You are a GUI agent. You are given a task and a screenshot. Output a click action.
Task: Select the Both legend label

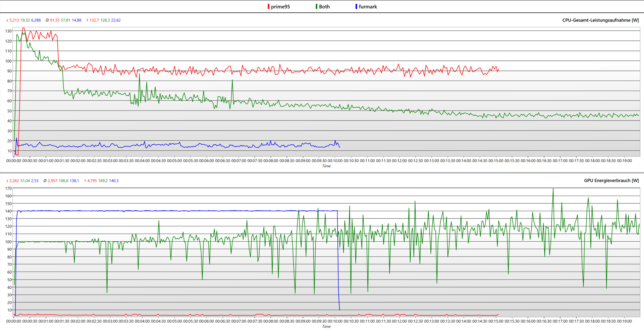(324, 7)
